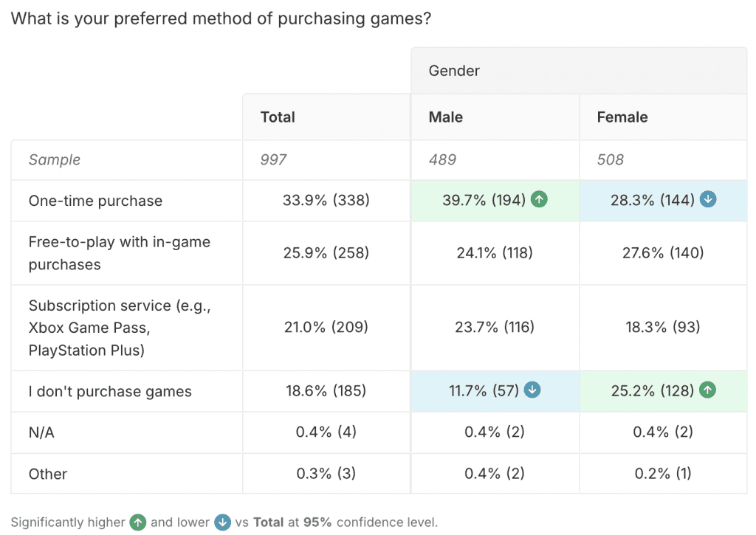Click green up arrow beside Male 39.7%
Image resolution: width=756 pixels, height=535 pixels.
click(540, 200)
